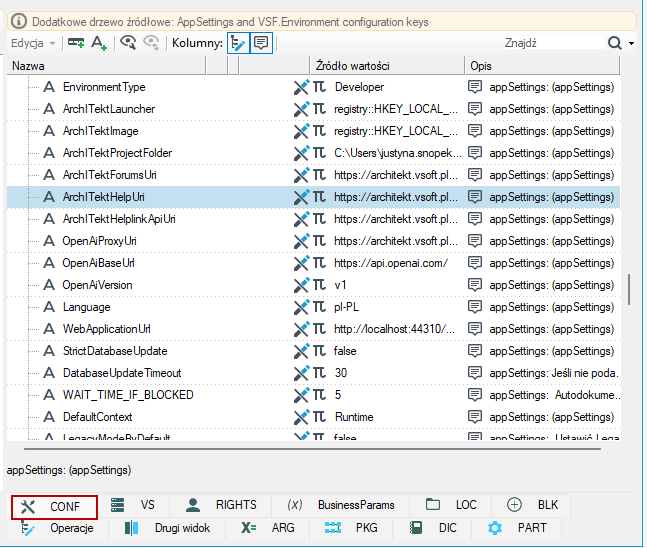Select the ArchITektForumsUri row
647x548 pixels.
pos(313,175)
